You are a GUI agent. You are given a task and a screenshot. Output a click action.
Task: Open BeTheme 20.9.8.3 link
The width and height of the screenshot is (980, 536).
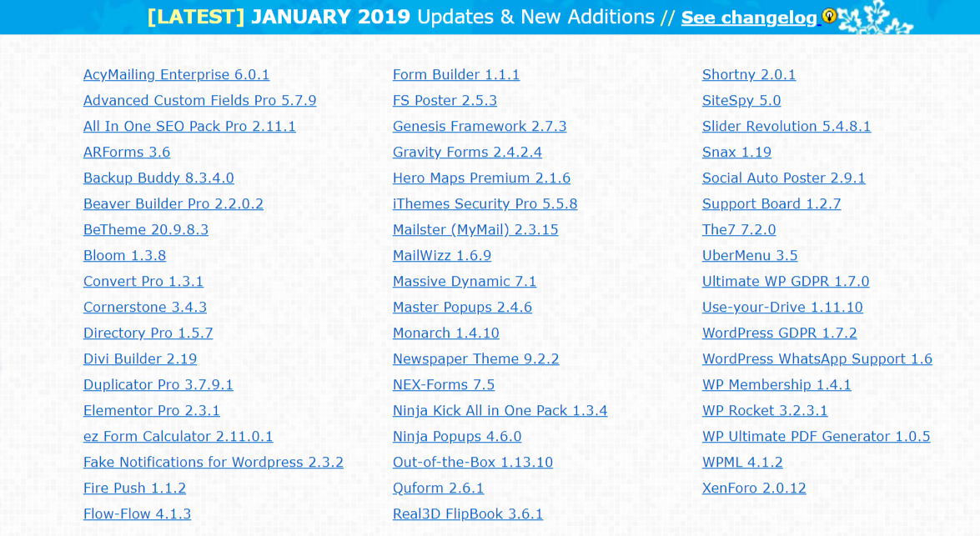pyautogui.click(x=146, y=229)
